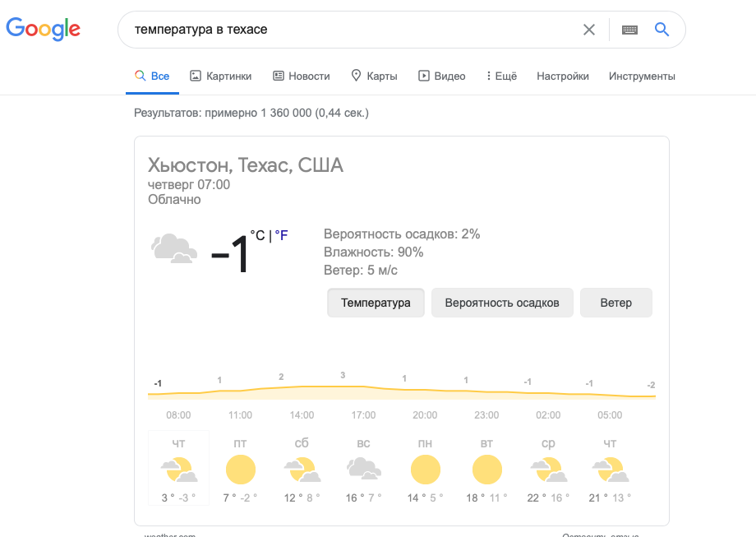Open the on-screen keyboard icon
The width and height of the screenshot is (756, 537).
[x=630, y=30]
